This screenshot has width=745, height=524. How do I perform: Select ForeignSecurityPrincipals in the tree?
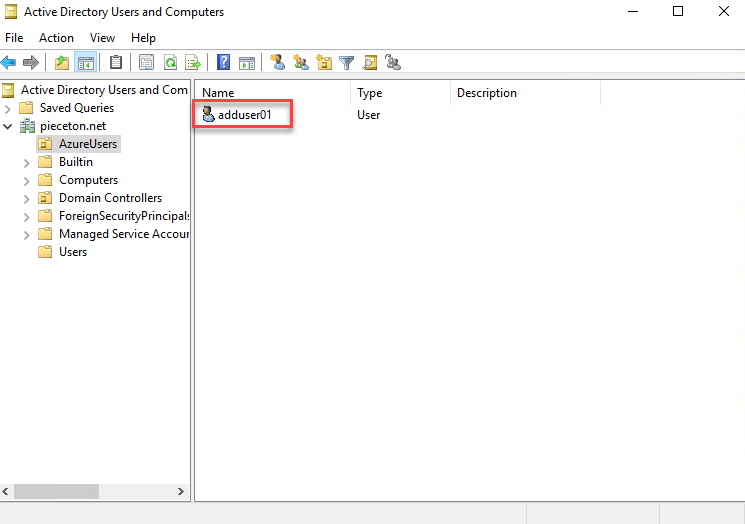124,216
